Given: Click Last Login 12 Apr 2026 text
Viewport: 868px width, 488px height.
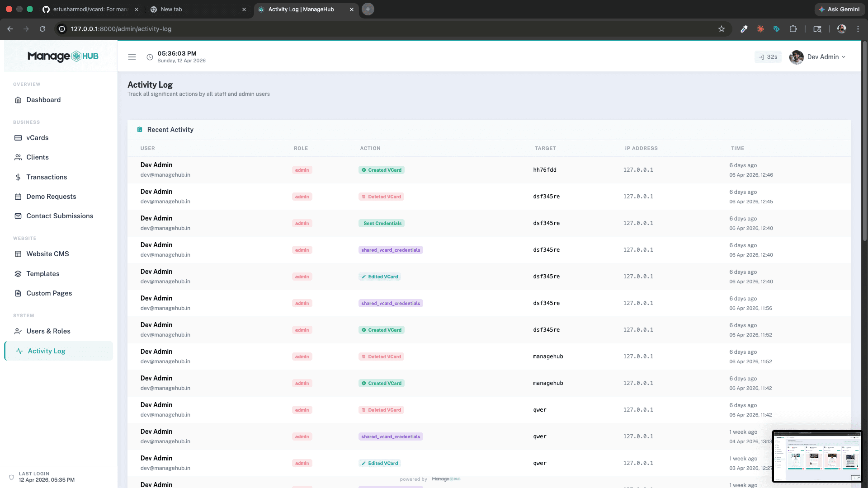Looking at the screenshot, I should pyautogui.click(x=47, y=480).
